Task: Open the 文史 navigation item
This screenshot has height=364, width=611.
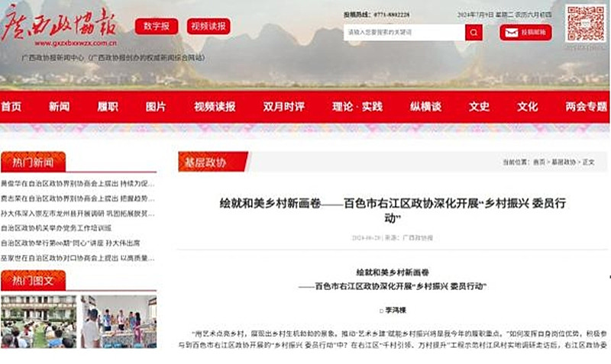Action: tap(479, 106)
